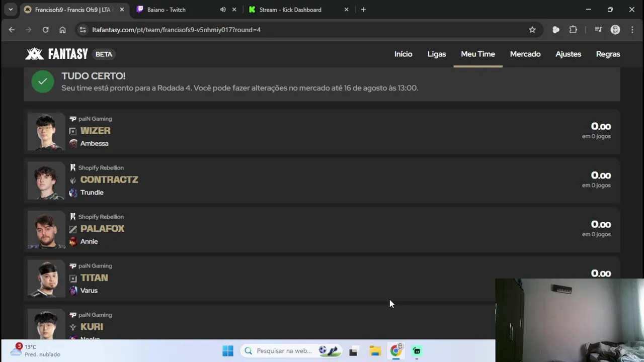The image size is (644, 362).
Task: Click the role icon beside TITAN
Action: click(x=73, y=278)
